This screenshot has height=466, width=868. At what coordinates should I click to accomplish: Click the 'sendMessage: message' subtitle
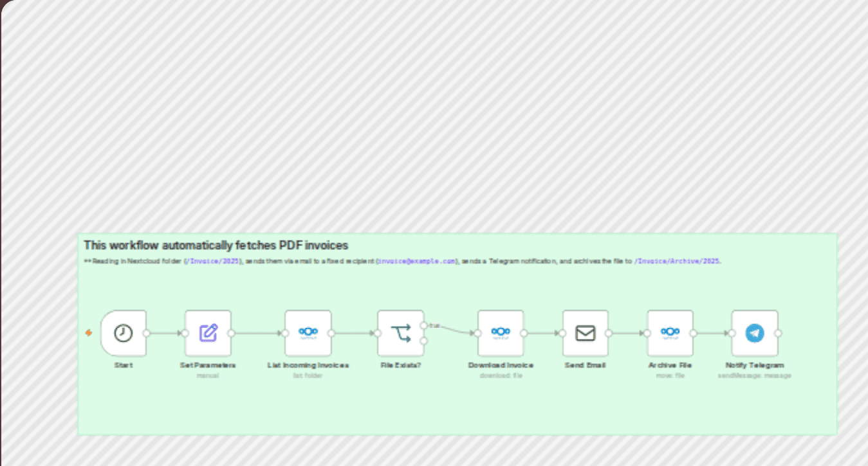pyautogui.click(x=755, y=375)
